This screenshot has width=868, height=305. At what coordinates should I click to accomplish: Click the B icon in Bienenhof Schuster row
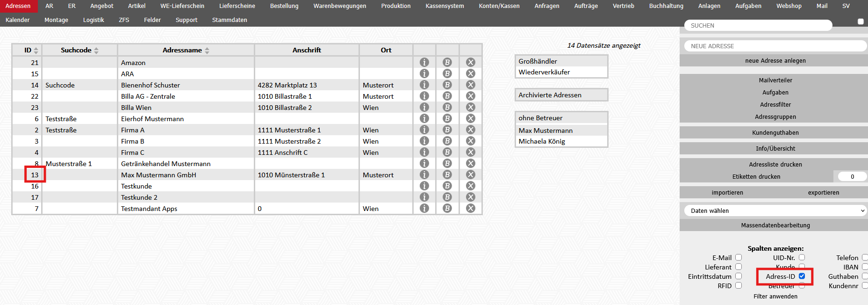coord(447,85)
